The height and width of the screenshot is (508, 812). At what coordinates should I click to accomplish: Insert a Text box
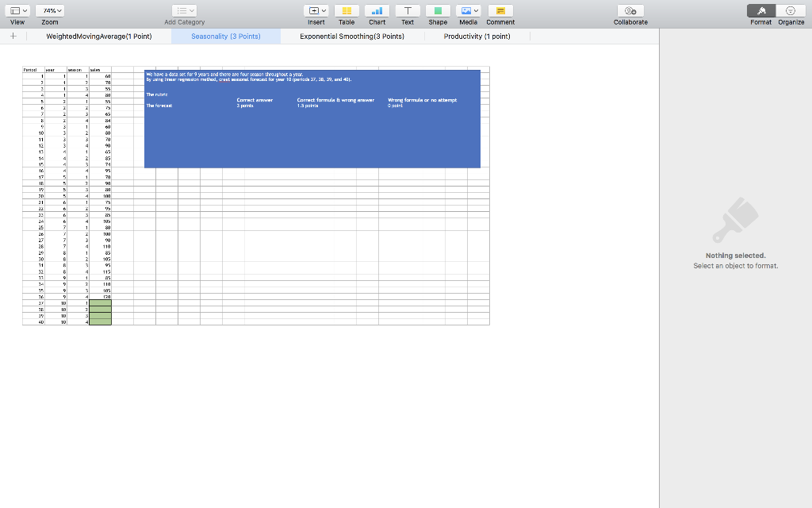coord(407,10)
